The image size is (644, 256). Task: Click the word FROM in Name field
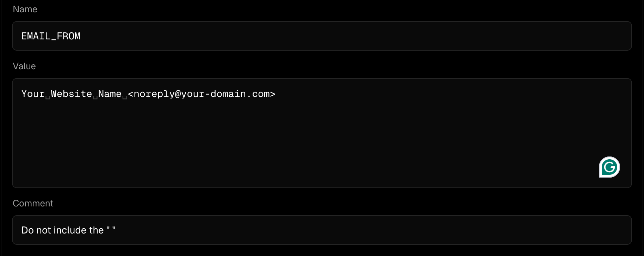(69, 36)
